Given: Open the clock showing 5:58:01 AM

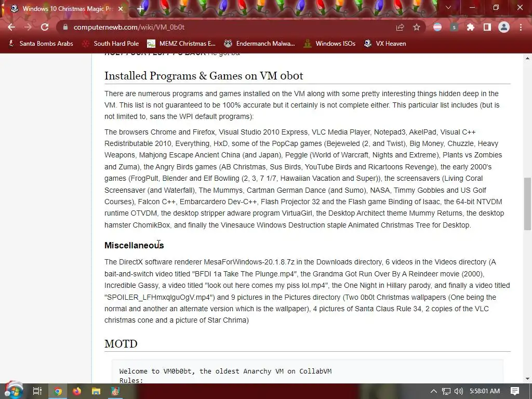Looking at the screenshot, I should point(485,391).
